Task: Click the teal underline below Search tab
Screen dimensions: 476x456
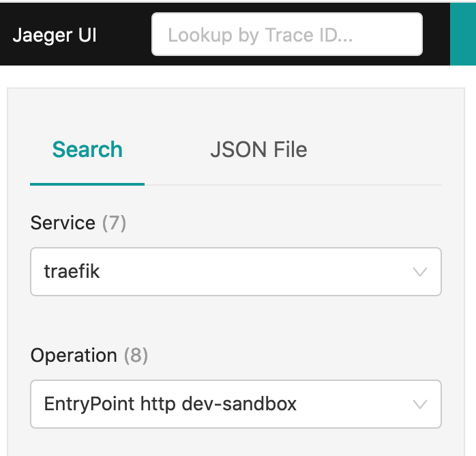Action: (87, 184)
